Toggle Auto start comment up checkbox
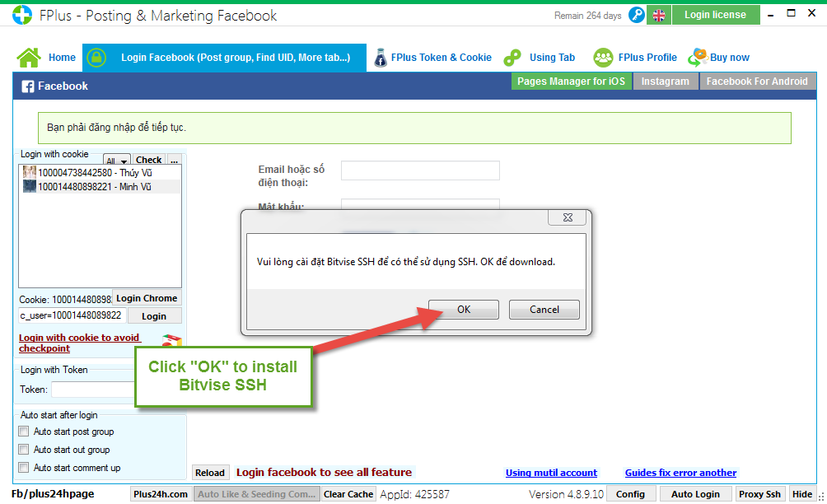Screen dimensions: 827x504 (24, 467)
